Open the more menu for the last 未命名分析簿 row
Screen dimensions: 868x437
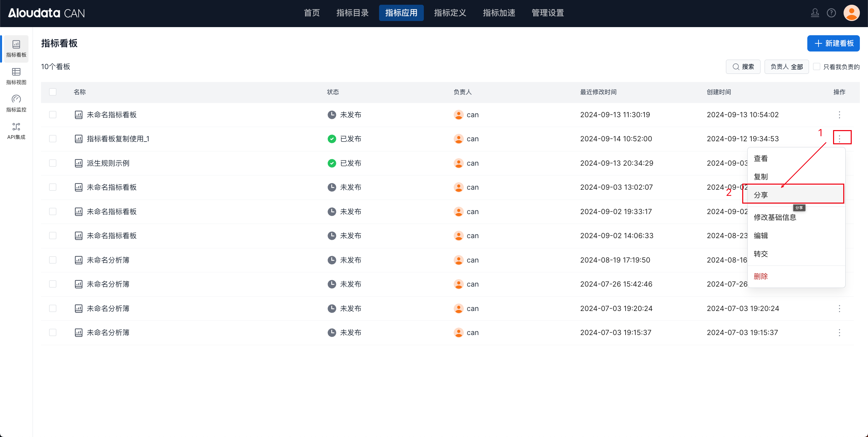pos(839,333)
